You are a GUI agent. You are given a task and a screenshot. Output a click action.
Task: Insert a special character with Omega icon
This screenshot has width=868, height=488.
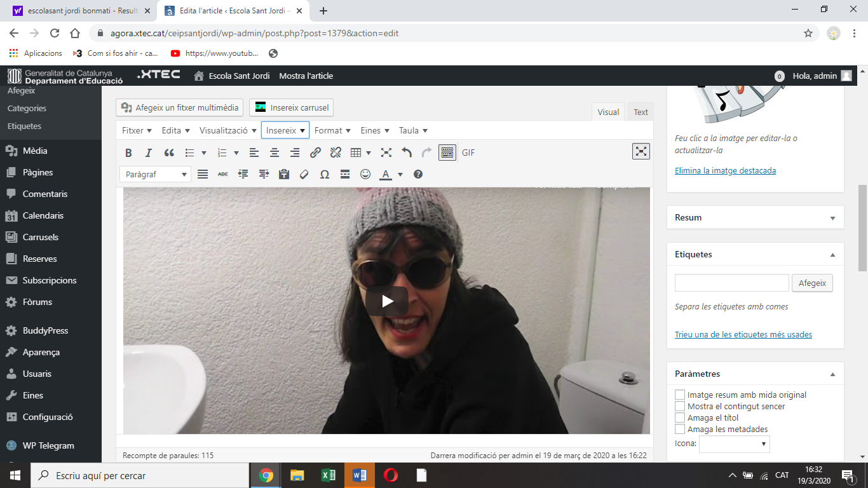(x=325, y=174)
